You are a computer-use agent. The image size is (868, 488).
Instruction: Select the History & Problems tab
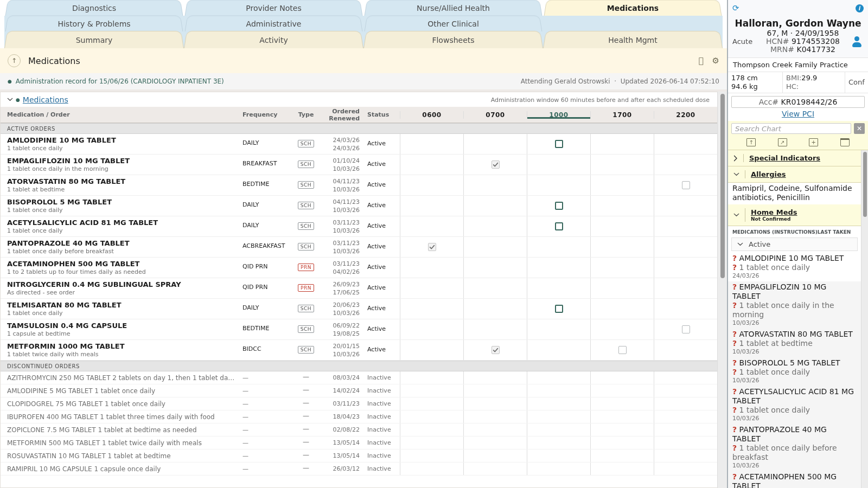(x=94, y=24)
